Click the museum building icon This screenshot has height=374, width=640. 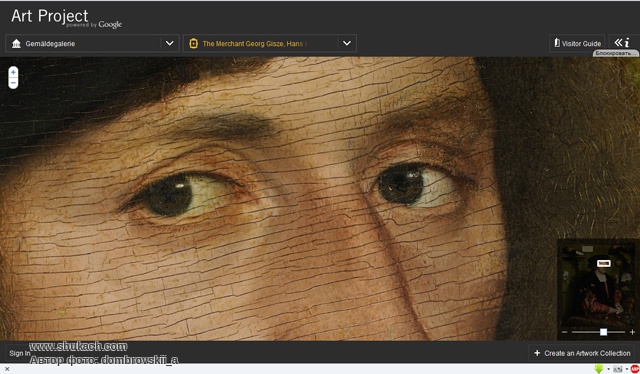click(x=16, y=43)
